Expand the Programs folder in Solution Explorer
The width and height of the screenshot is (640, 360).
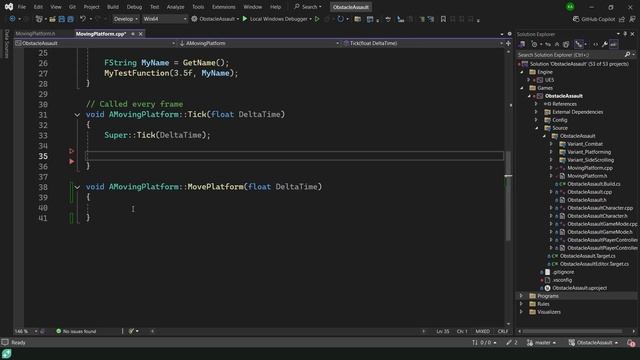[x=521, y=296]
